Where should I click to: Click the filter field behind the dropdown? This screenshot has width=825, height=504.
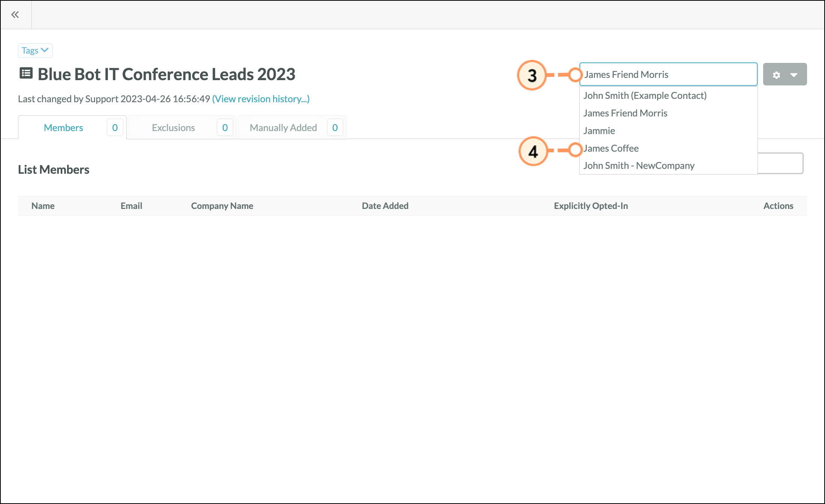(780, 163)
